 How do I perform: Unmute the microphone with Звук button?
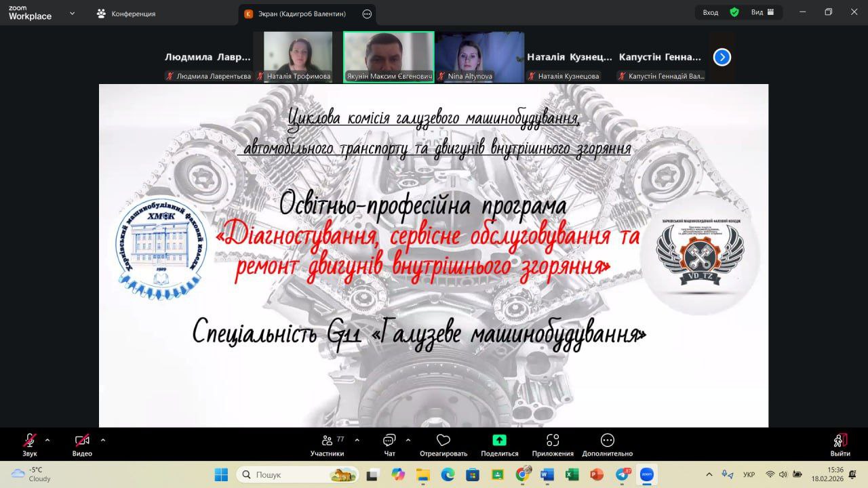[30, 445]
